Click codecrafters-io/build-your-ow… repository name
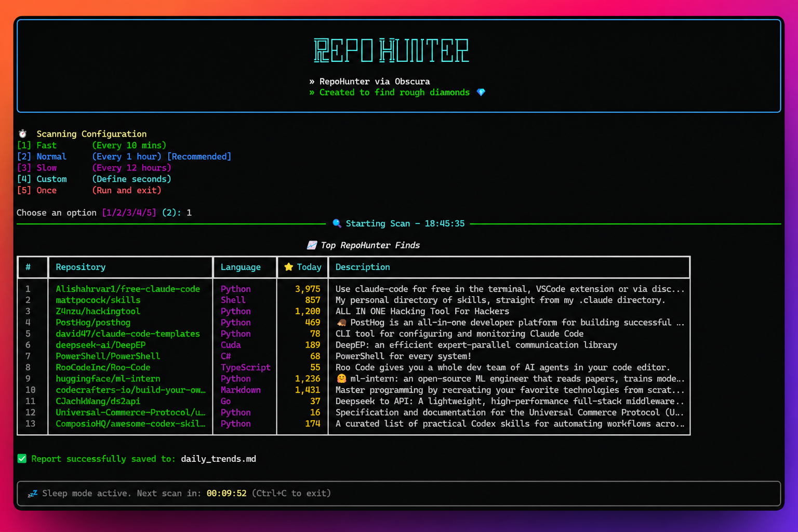This screenshot has height=532, width=798. pyautogui.click(x=130, y=390)
